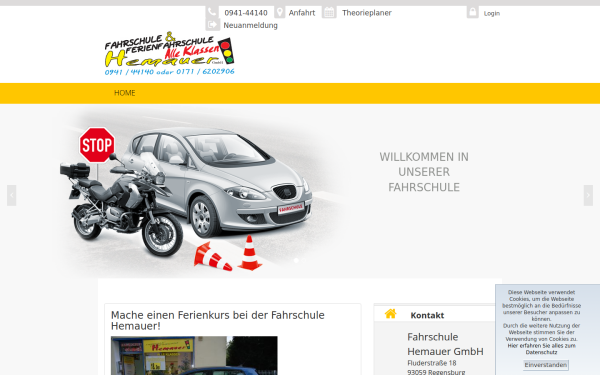Click the Fahrschule Hemauer GmbH text
The image size is (600, 375).
445,344
